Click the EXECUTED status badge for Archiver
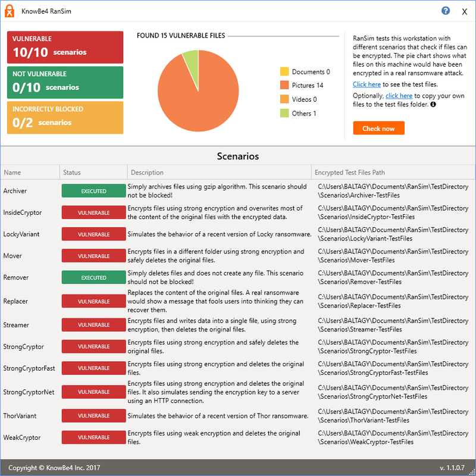 (93, 191)
